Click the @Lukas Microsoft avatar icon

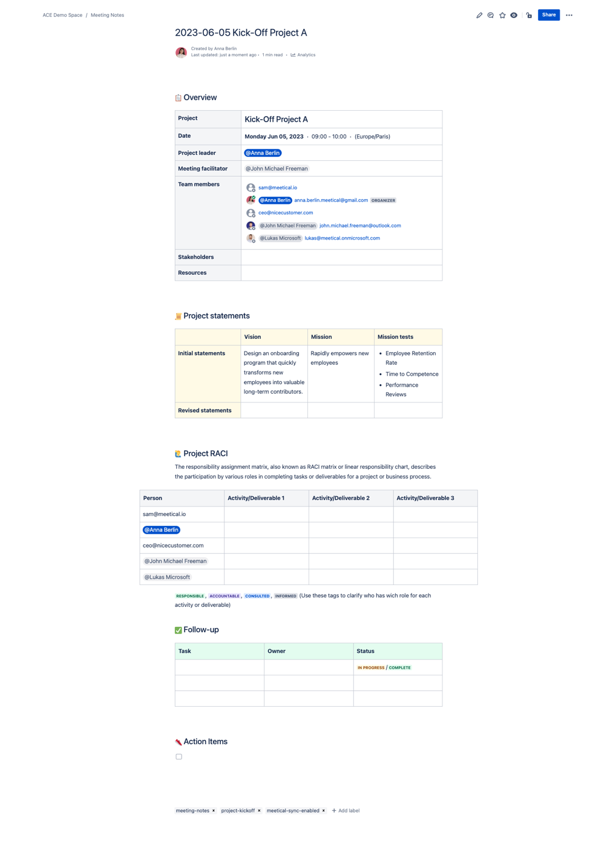[251, 238]
